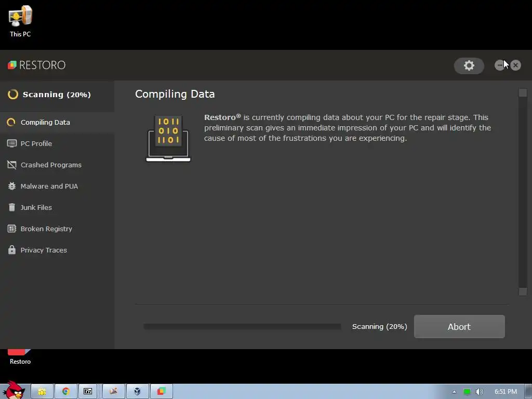Open VirtualBox from the taskbar

pos(137,392)
